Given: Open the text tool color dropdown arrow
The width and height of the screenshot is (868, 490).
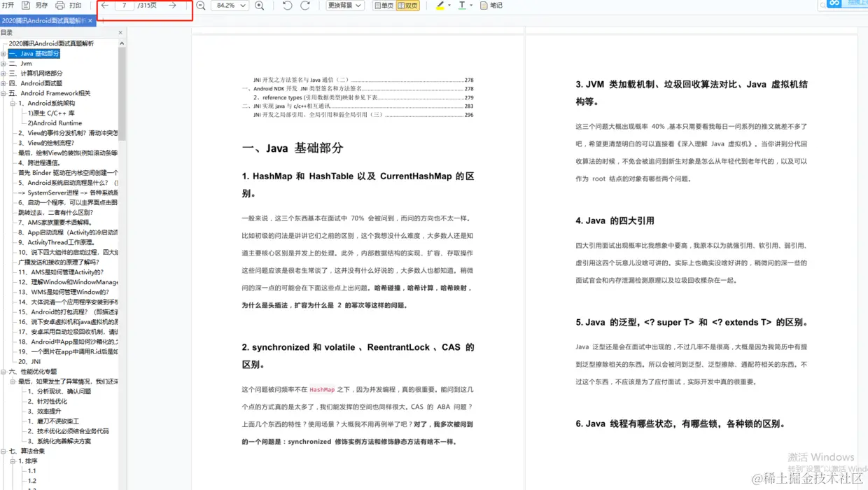Looking at the screenshot, I should (472, 6).
